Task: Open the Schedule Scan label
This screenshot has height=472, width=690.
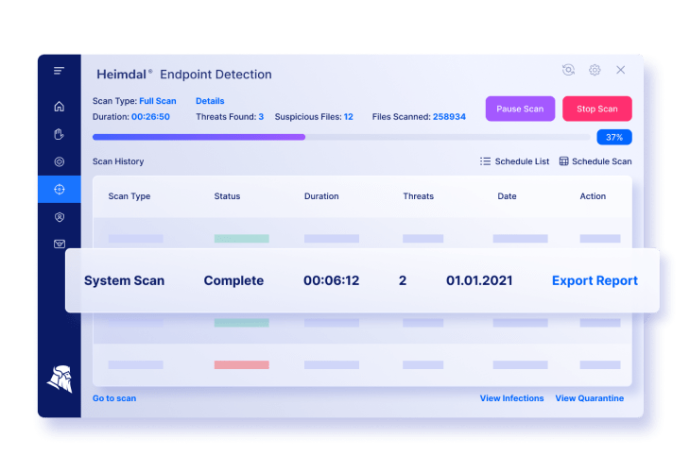Action: click(x=602, y=161)
